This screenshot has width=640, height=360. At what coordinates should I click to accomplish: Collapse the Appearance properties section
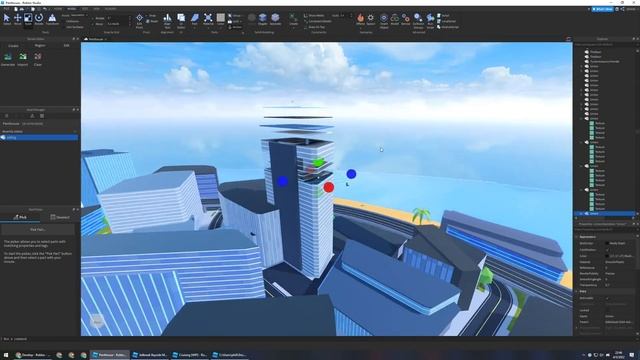pos(576,237)
